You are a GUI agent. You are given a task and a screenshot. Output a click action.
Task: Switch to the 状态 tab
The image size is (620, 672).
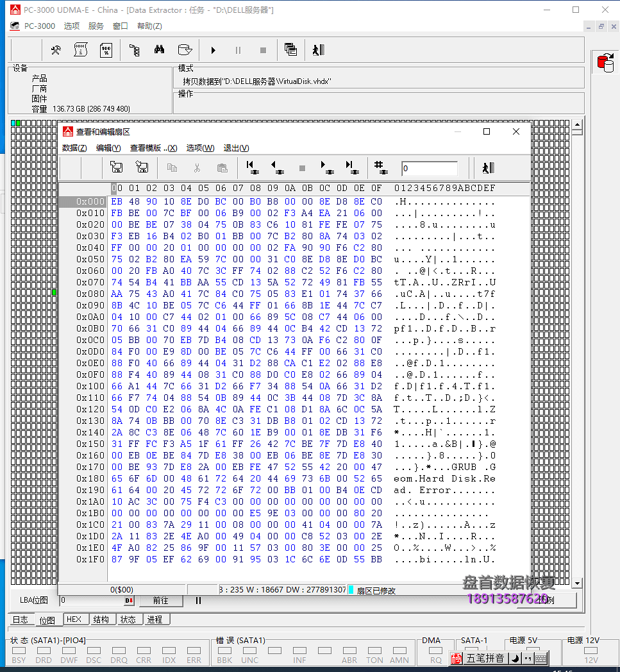pos(128,619)
